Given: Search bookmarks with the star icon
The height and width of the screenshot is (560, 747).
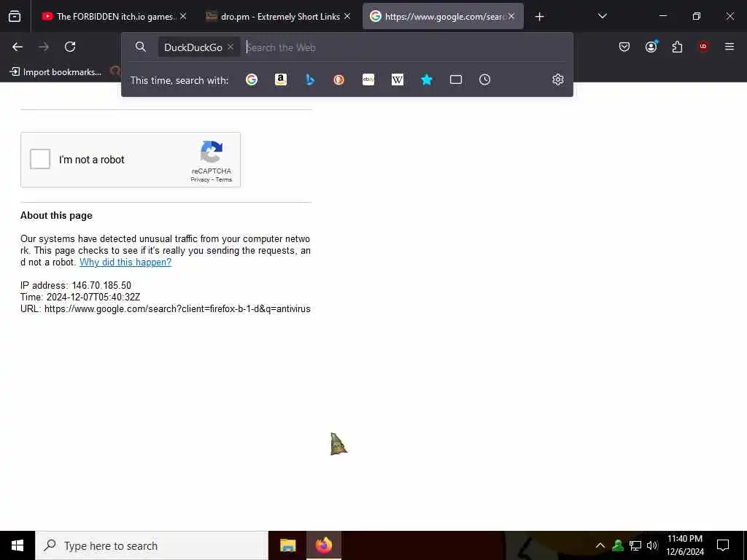Looking at the screenshot, I should click(426, 79).
